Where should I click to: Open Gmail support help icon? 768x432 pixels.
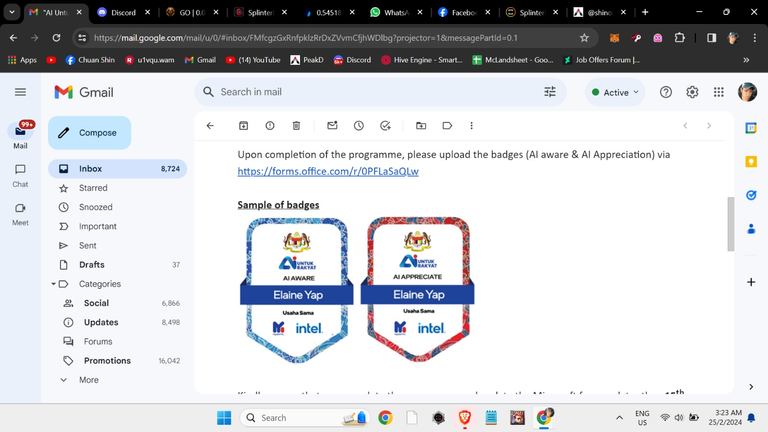[x=666, y=92]
